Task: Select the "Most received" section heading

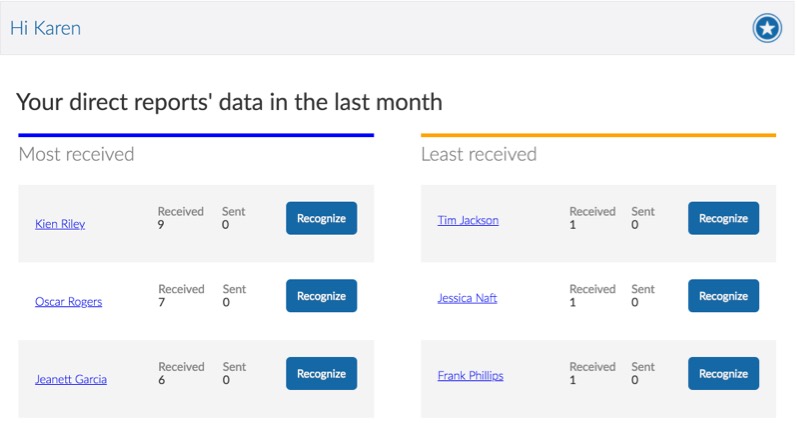Action: point(76,154)
